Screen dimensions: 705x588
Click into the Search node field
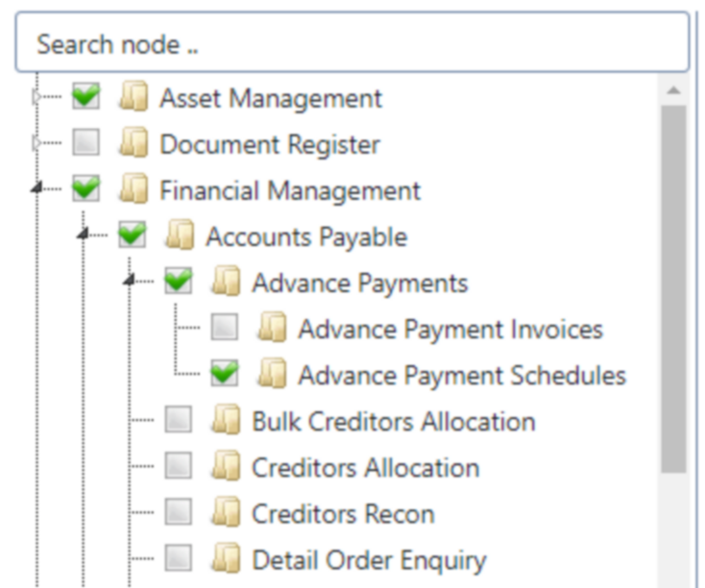tap(352, 42)
